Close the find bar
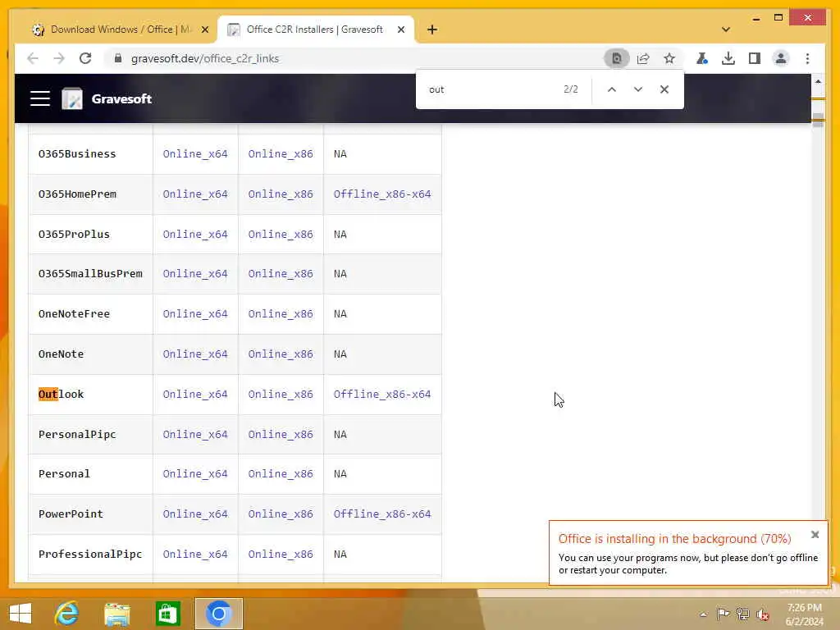The image size is (840, 630). (x=664, y=89)
